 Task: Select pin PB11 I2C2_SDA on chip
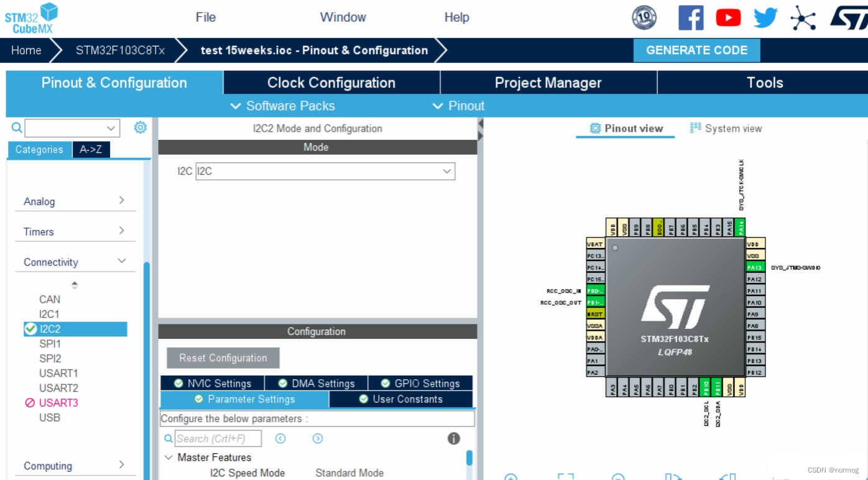click(x=718, y=387)
